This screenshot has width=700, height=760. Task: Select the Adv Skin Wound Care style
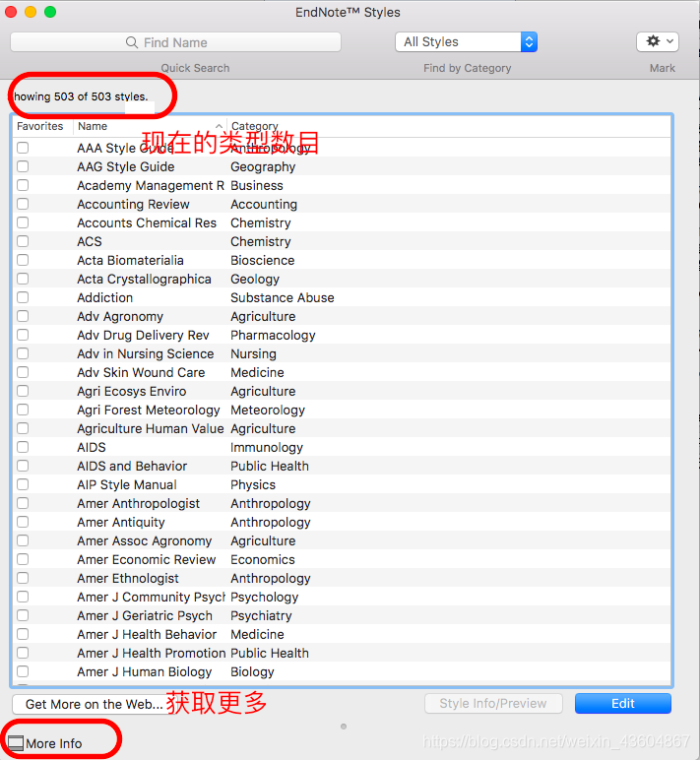pos(141,372)
